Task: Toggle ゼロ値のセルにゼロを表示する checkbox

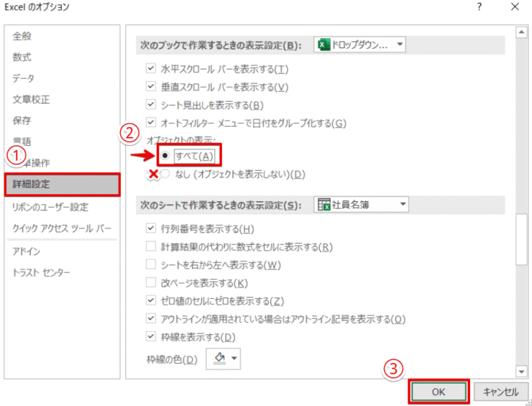Action: (151, 300)
